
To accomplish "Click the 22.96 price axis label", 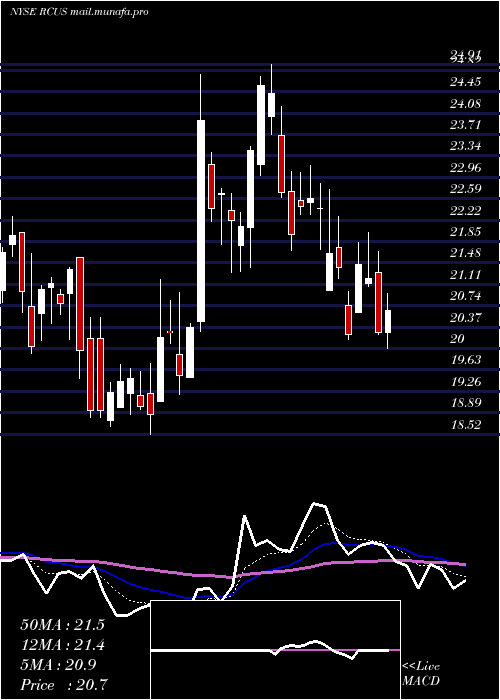I will 466,168.
